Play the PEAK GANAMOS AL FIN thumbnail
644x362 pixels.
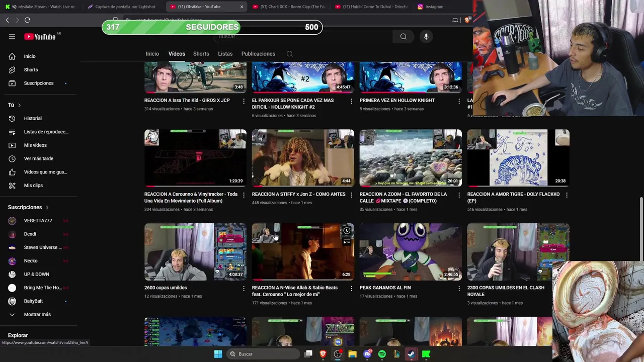(x=411, y=251)
